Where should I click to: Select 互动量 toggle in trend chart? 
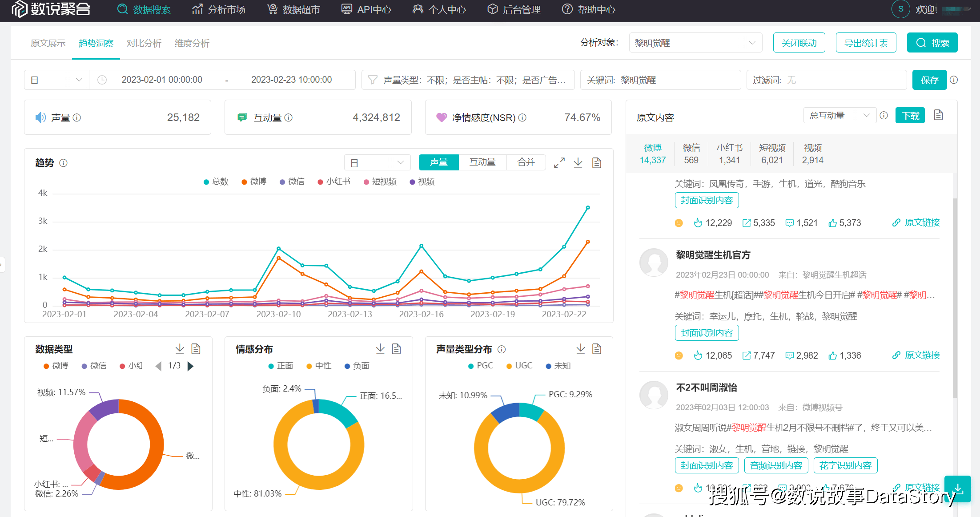point(482,162)
